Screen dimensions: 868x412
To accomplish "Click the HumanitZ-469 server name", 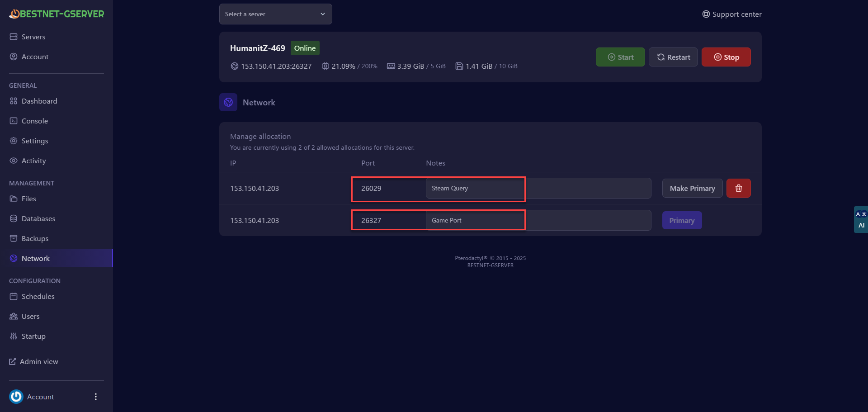I will tap(258, 48).
